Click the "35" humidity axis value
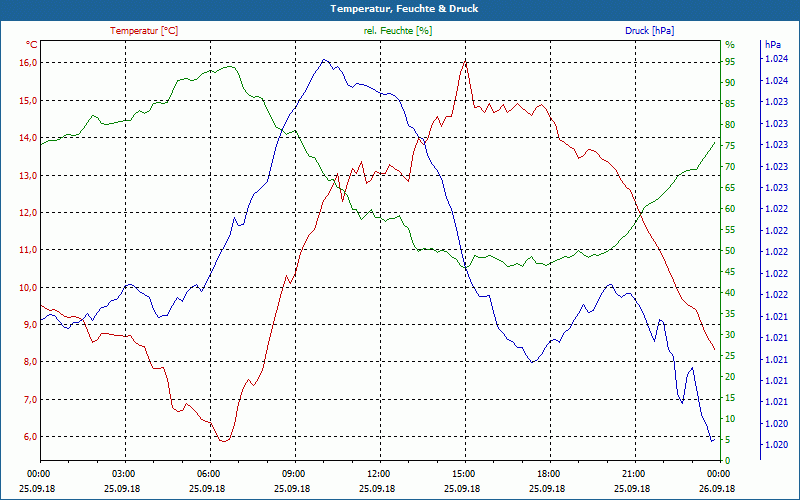 tap(730, 314)
